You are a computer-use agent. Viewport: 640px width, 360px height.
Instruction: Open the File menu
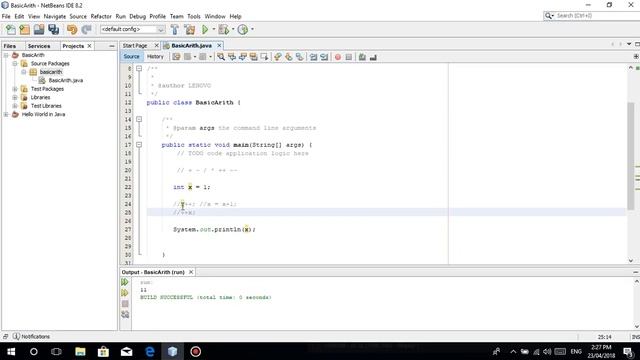[6, 16]
